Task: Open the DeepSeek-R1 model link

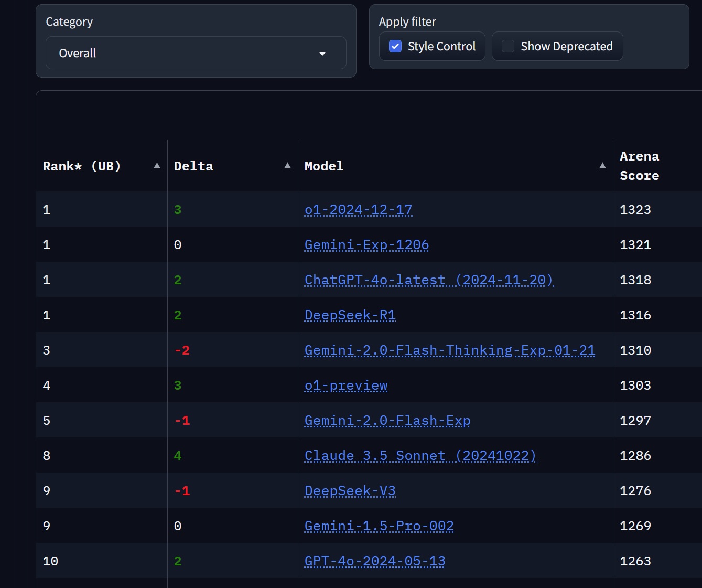Action: pos(350,315)
